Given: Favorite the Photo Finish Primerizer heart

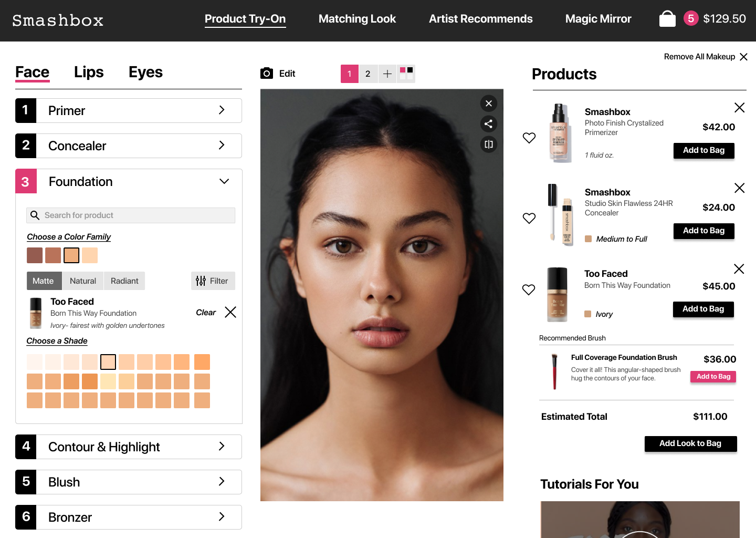Looking at the screenshot, I should [x=529, y=138].
